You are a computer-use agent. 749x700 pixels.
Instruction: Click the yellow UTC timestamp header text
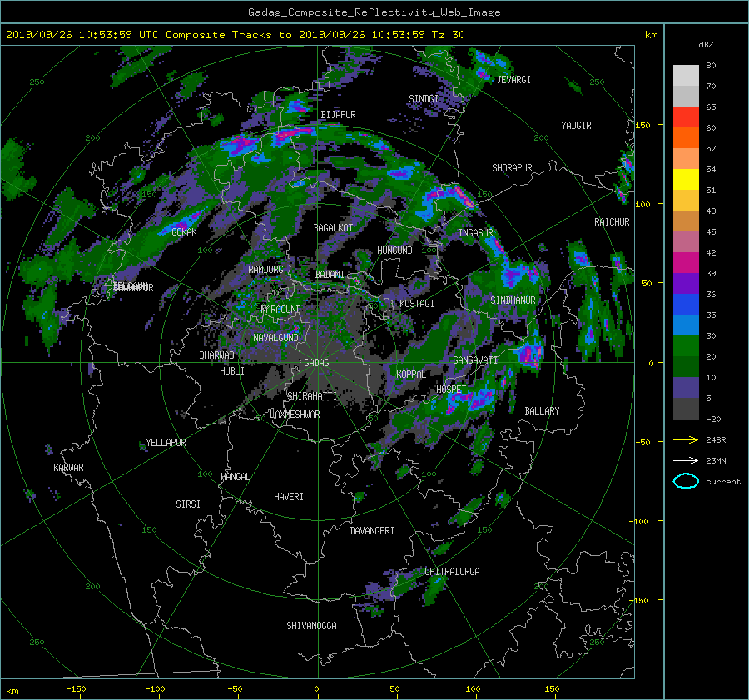point(235,35)
